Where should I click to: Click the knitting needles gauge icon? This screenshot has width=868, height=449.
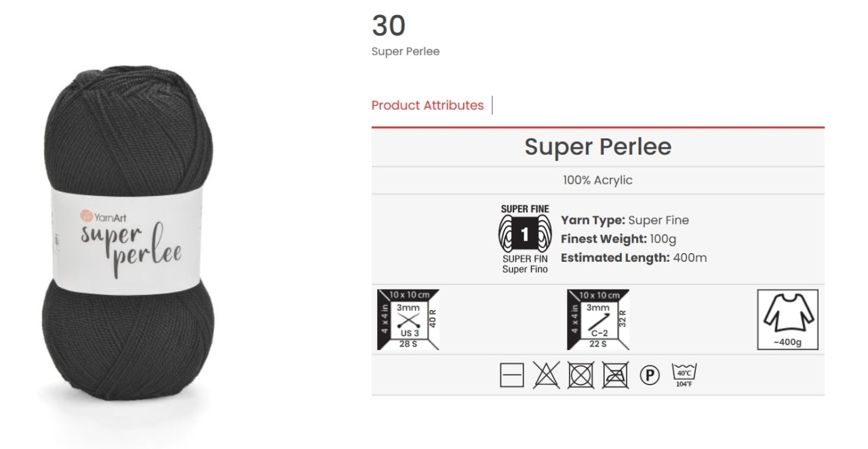408,319
